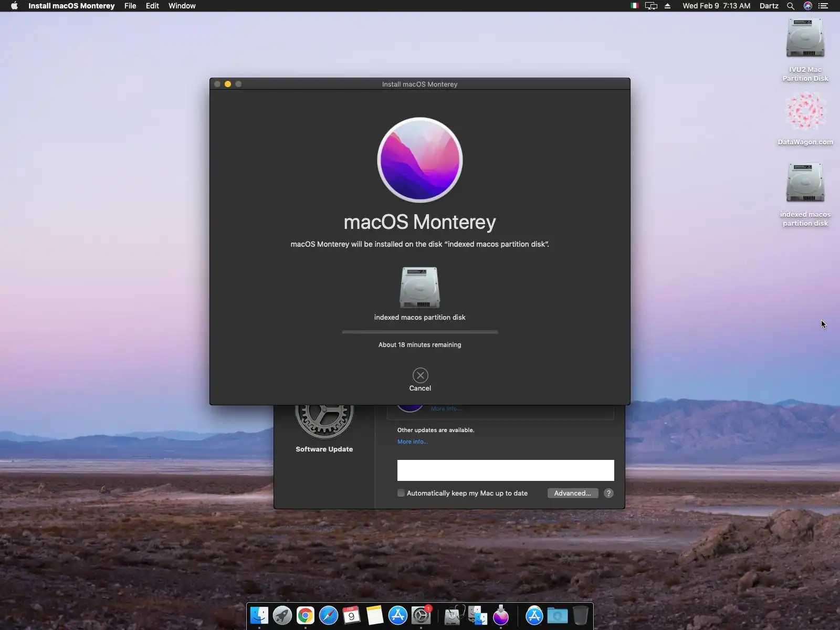Open the File menu
The image size is (840, 630).
130,6
